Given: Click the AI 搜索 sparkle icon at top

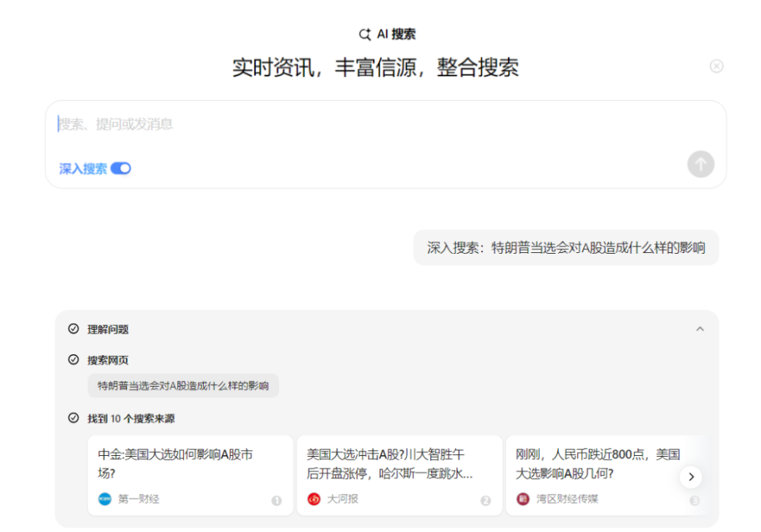Looking at the screenshot, I should pos(365,34).
